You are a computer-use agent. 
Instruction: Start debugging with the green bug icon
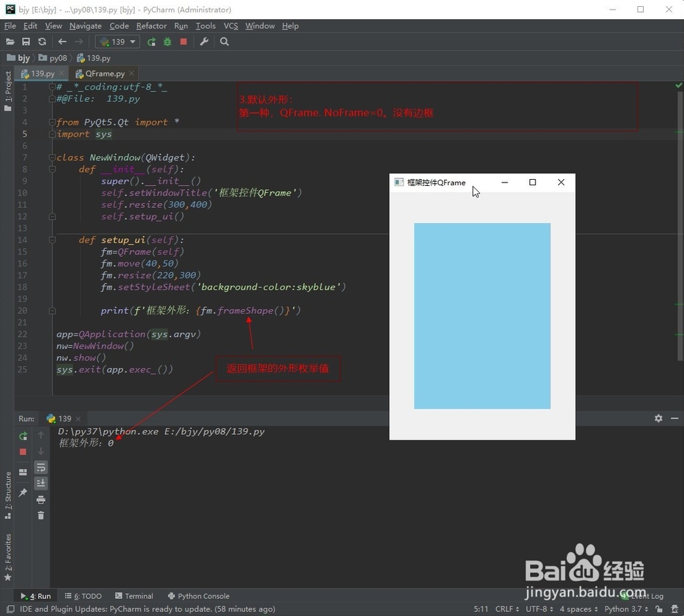[x=168, y=42]
